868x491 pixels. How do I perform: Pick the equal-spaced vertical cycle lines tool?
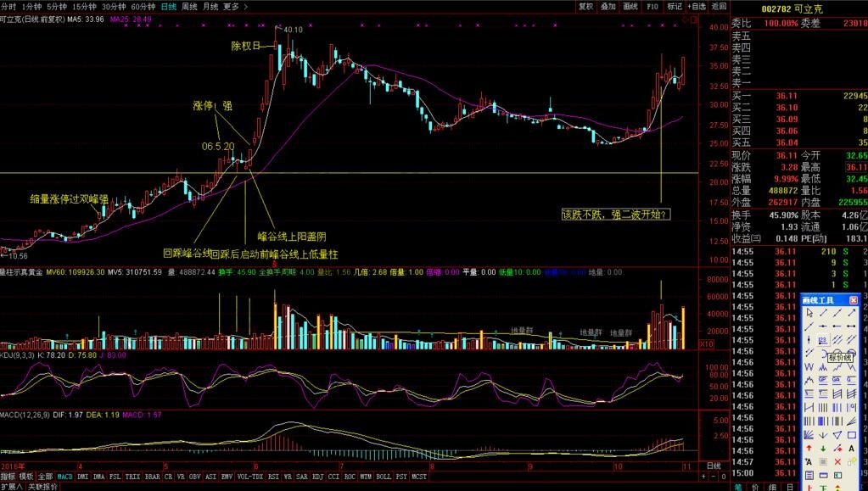coord(823,407)
